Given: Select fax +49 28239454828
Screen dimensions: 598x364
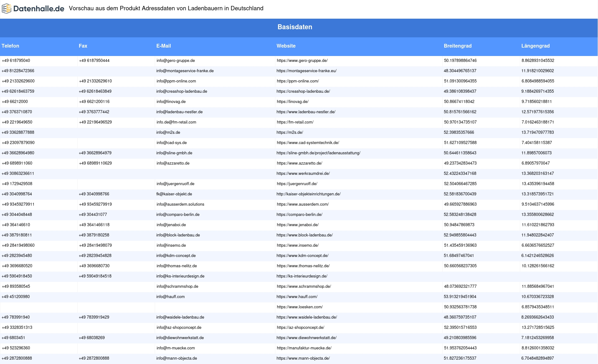Looking at the screenshot, I should pos(95,256).
